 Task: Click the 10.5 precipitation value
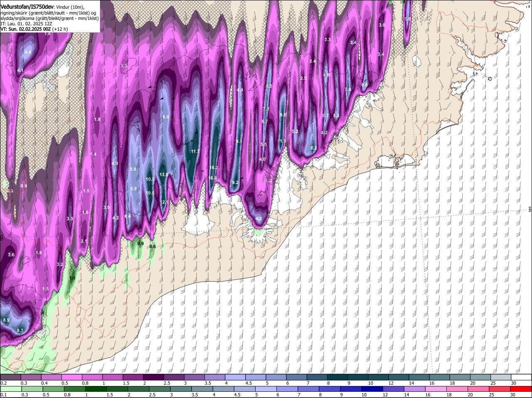click(150, 193)
